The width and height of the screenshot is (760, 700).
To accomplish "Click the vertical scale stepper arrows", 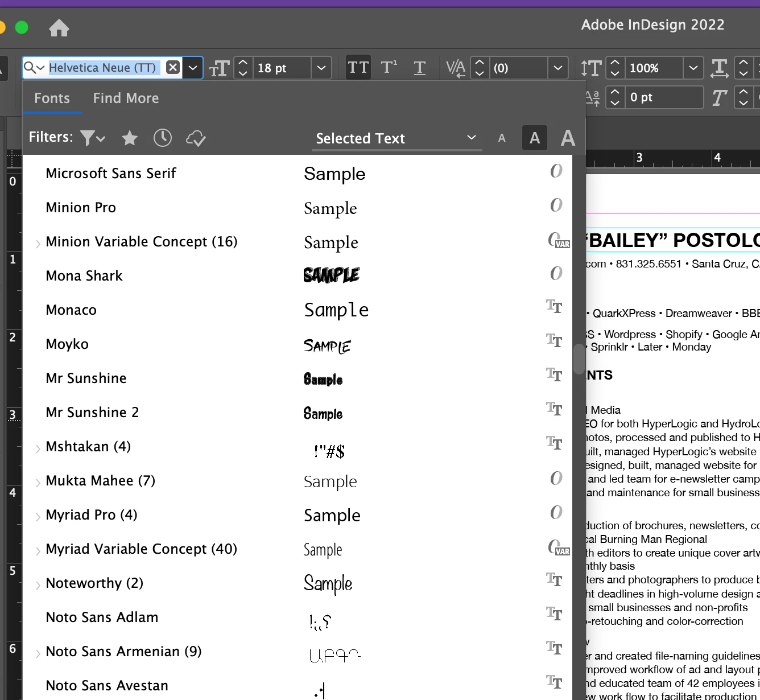I will 615,68.
